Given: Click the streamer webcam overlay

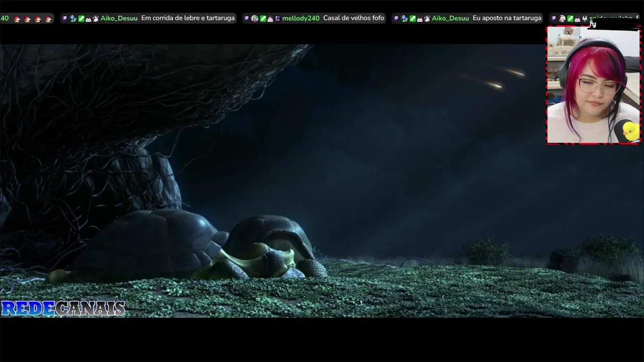Looking at the screenshot, I should point(593,84).
